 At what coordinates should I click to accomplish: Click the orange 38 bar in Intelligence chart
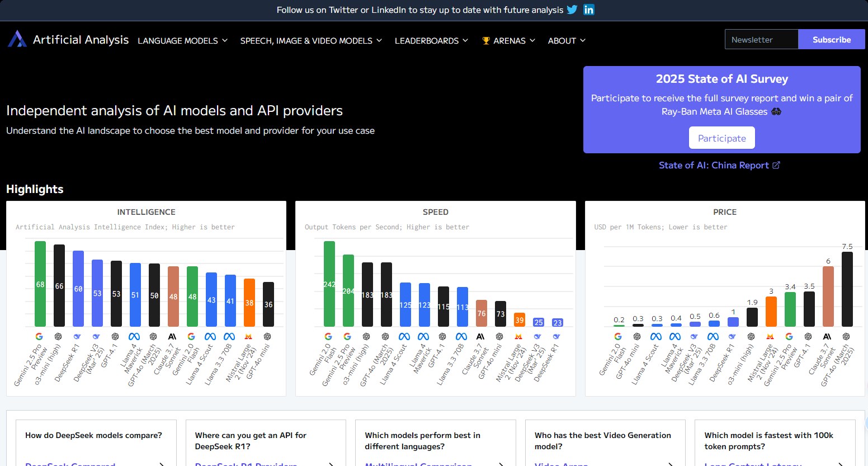coord(249,303)
